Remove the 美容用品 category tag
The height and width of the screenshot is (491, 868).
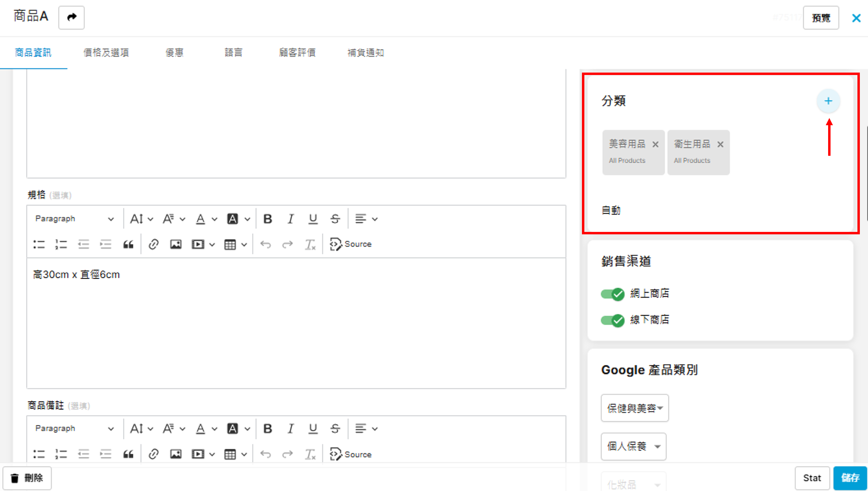[655, 144]
